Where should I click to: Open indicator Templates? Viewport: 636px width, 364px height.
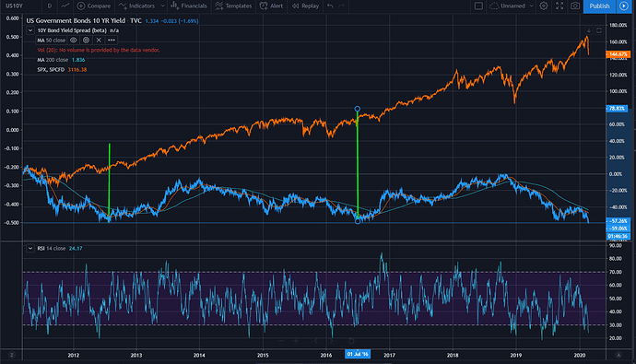coord(233,6)
